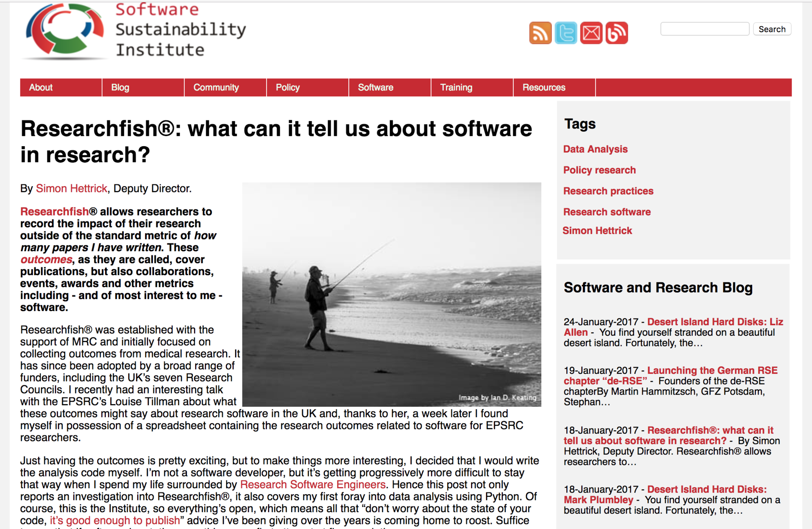Click the orange RSS feed icon
This screenshot has width=812, height=529.
(540, 33)
